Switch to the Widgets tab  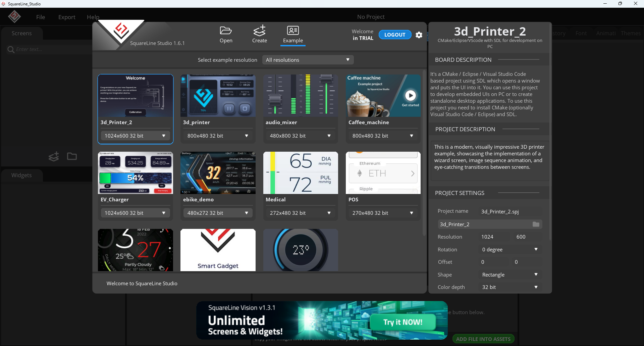point(22,175)
